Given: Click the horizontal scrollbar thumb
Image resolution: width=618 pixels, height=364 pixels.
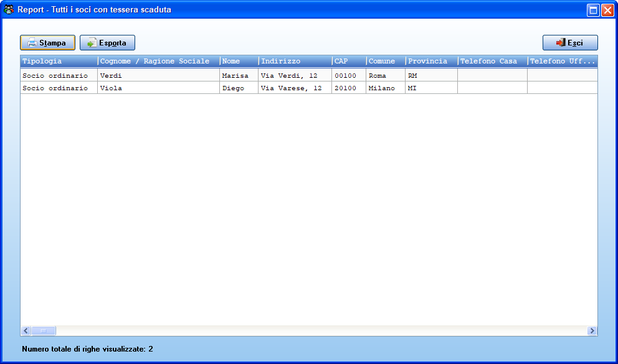Looking at the screenshot, I should [44, 330].
